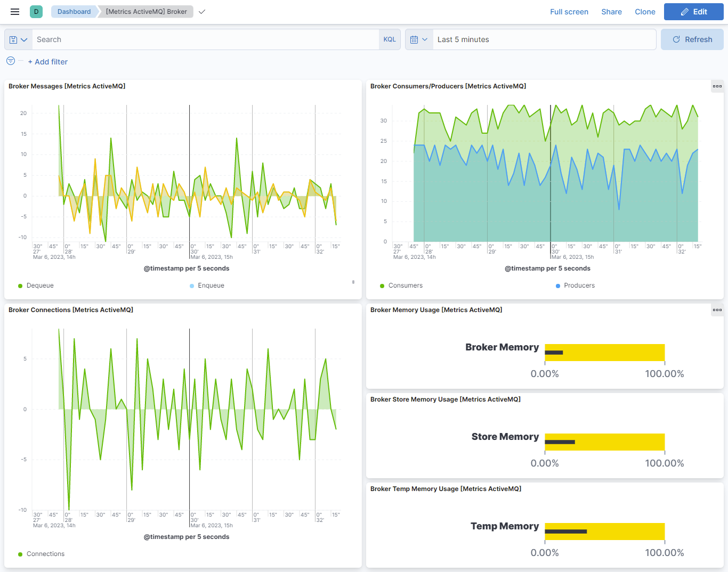The height and width of the screenshot is (572, 728).
Task: Click the green D space avatar
Action: point(36,12)
